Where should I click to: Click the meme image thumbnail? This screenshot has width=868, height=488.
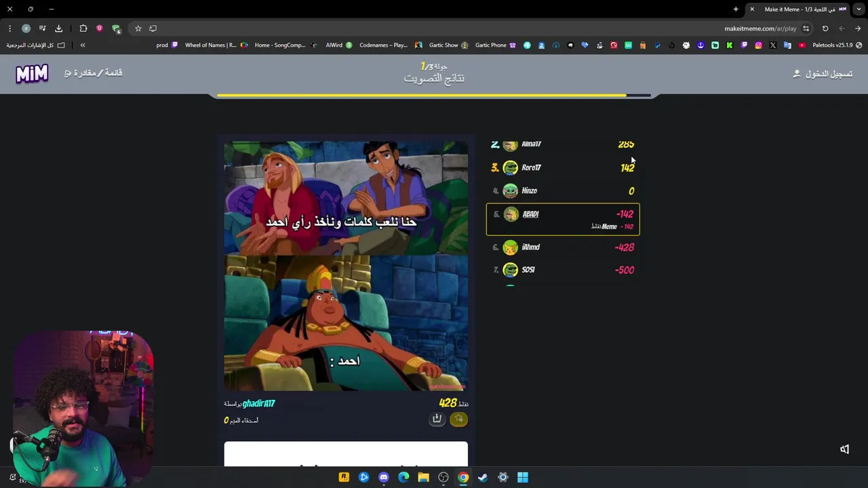click(346, 266)
